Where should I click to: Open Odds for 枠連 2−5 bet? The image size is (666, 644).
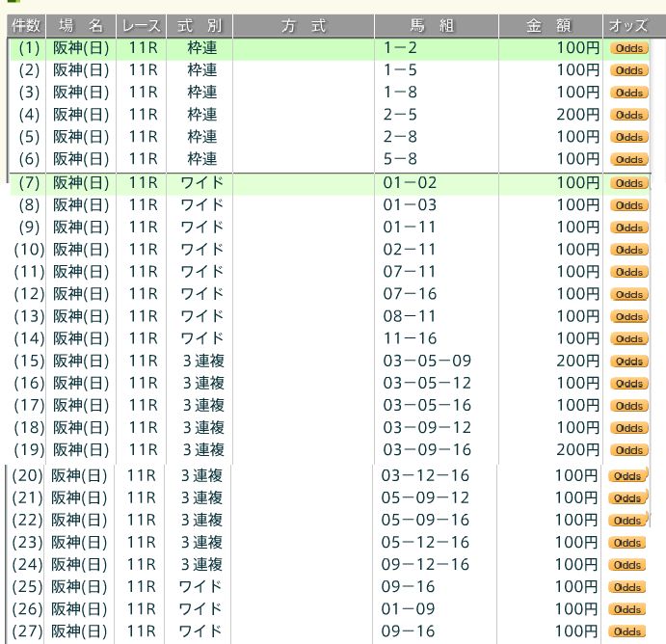pos(628,115)
